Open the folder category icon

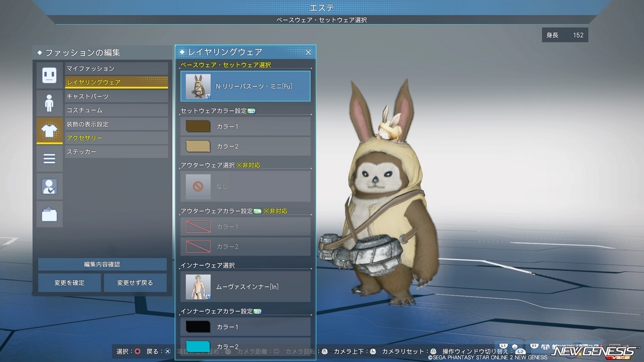tap(49, 215)
